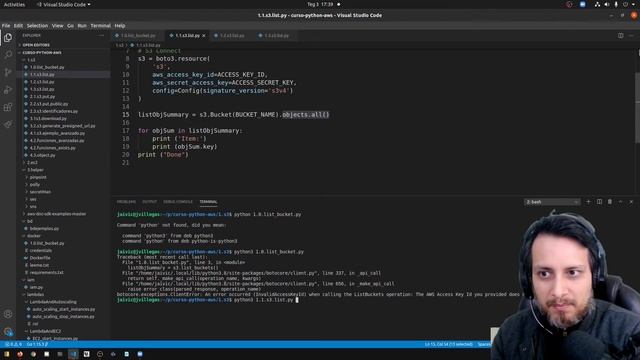Open the editor More Actions ellipsis

631,36
